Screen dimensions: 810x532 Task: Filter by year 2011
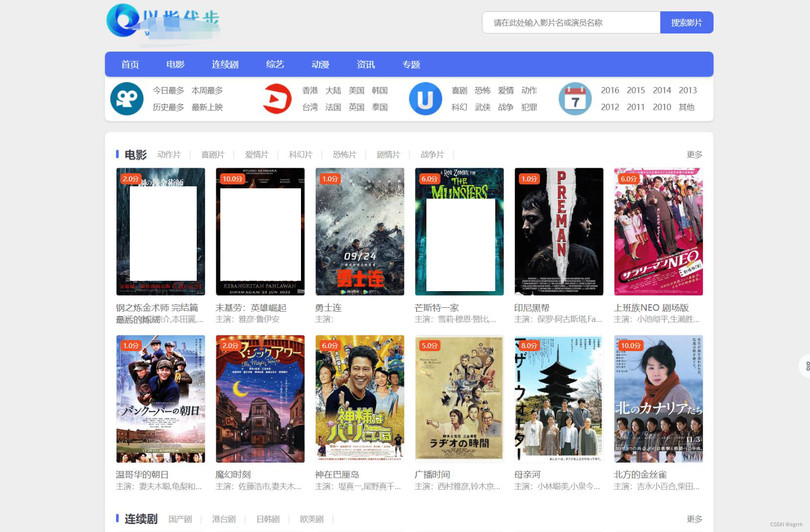[x=636, y=107]
